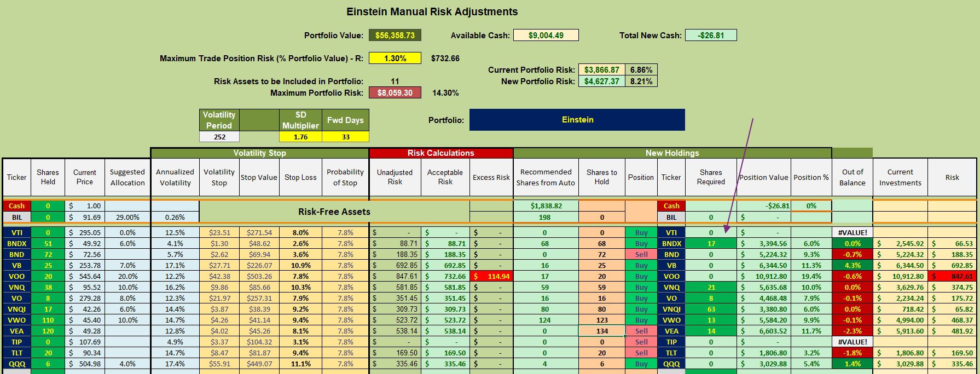Image resolution: width=980 pixels, height=374 pixels.
Task: Select the Unadjusted Risk column header
Action: [x=395, y=177]
